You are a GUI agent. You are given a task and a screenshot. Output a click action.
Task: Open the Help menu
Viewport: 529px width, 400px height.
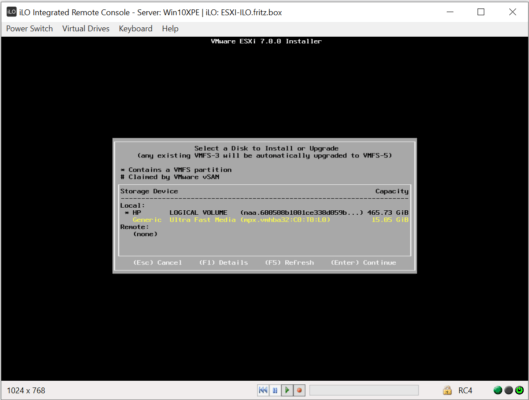[x=170, y=29]
